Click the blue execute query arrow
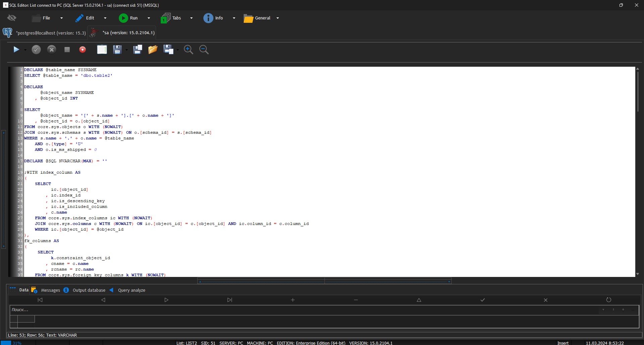Screen dimensions: 644x345 pyautogui.click(x=16, y=50)
